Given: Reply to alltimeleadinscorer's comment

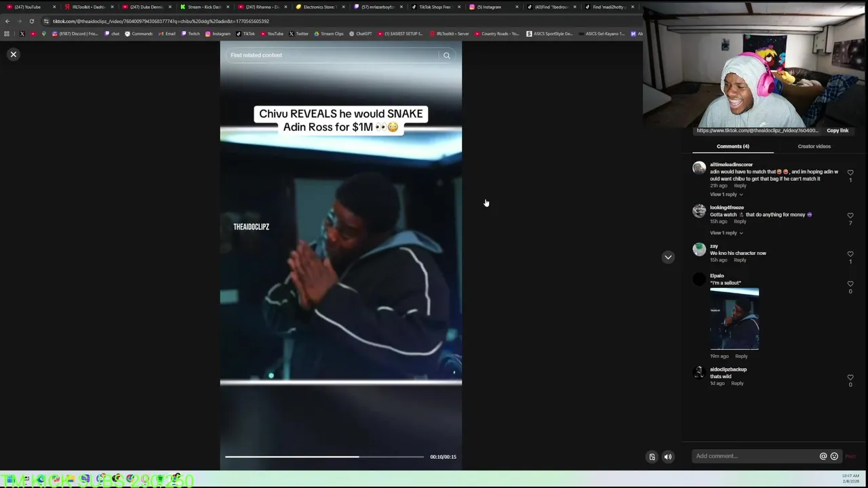Looking at the screenshot, I should tap(740, 186).
